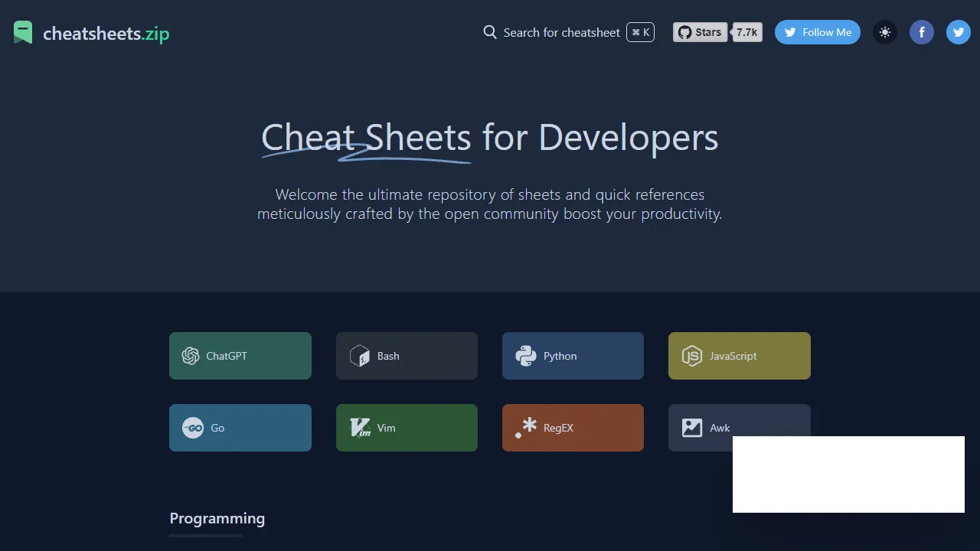Click the Bash logo icon

coord(359,356)
